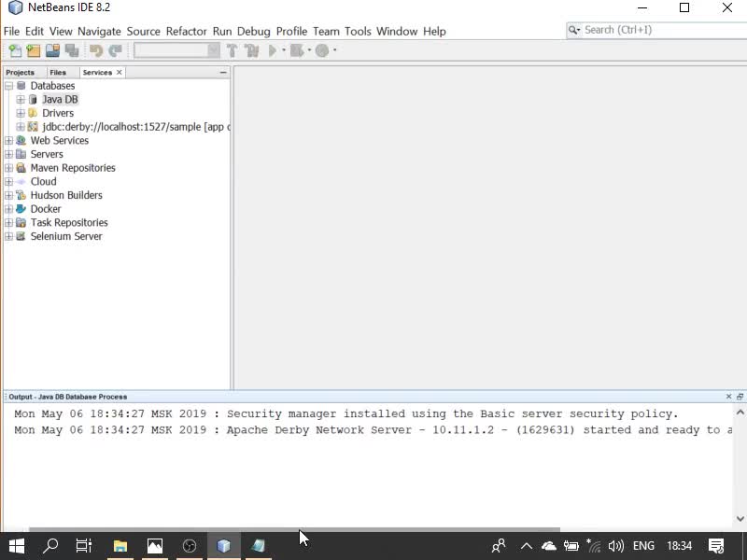This screenshot has height=560, width=747.
Task: Click the Hudson Builders node icon
Action: (21, 195)
